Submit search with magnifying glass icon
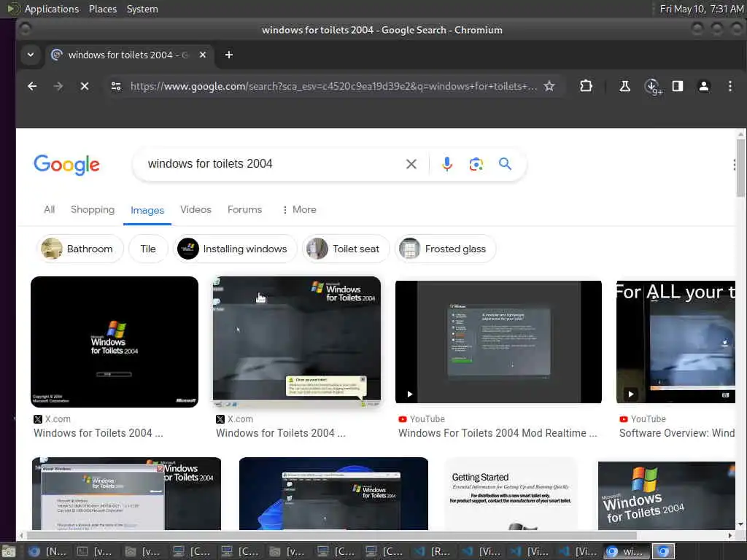This screenshot has height=560, width=747. click(x=505, y=164)
